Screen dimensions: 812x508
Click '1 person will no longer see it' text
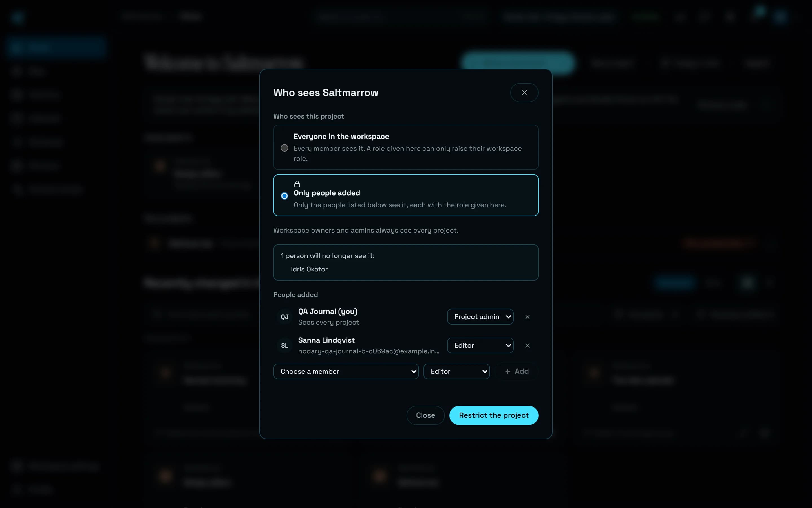(x=328, y=256)
